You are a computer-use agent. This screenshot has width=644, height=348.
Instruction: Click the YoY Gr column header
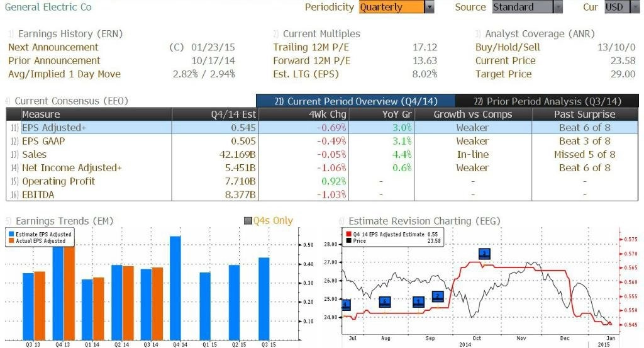[x=380, y=115]
